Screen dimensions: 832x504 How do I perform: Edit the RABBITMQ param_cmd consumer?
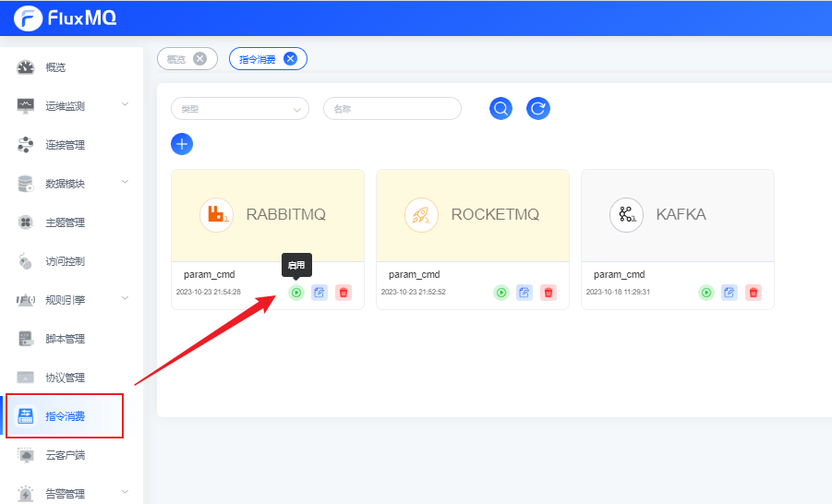coord(320,293)
